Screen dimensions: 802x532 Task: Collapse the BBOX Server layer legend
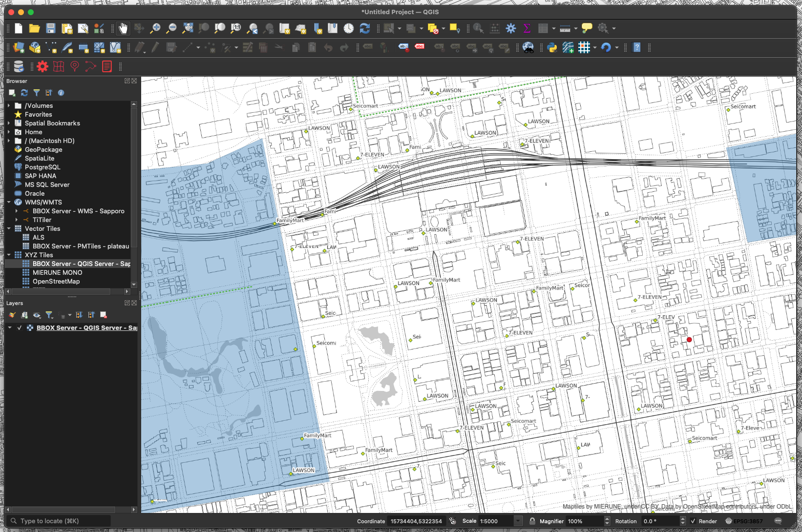click(10, 328)
